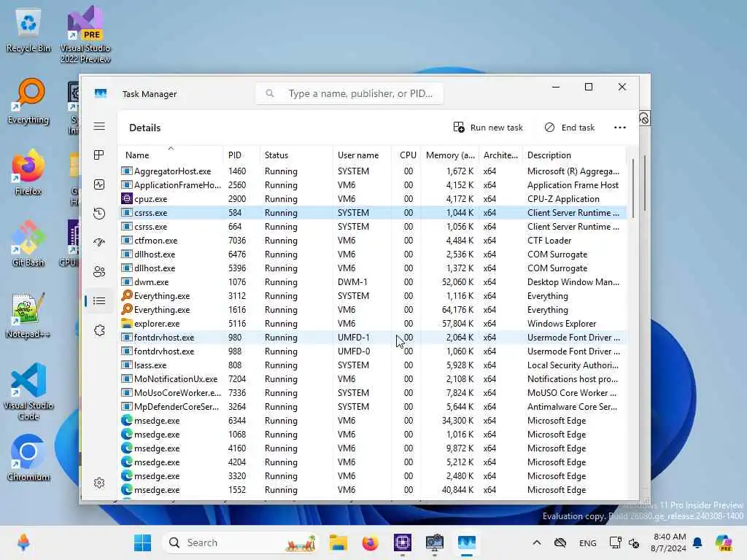The height and width of the screenshot is (560, 747).
Task: Select dllhost.exe with PID 6476
Action: (372, 254)
